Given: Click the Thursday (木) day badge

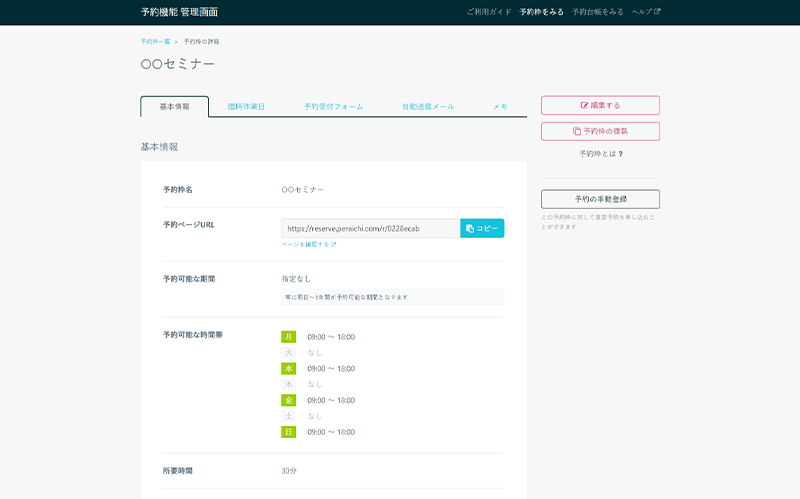Looking at the screenshot, I should [289, 384].
